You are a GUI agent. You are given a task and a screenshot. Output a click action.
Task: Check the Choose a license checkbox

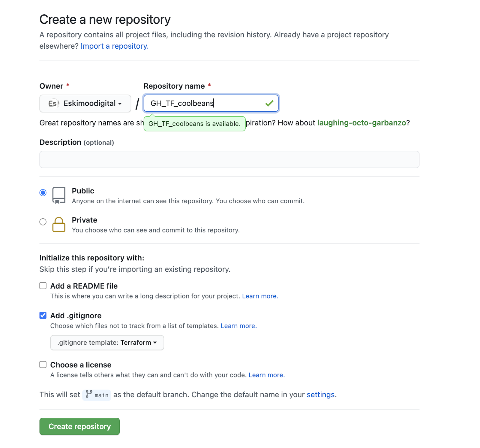pos(43,365)
